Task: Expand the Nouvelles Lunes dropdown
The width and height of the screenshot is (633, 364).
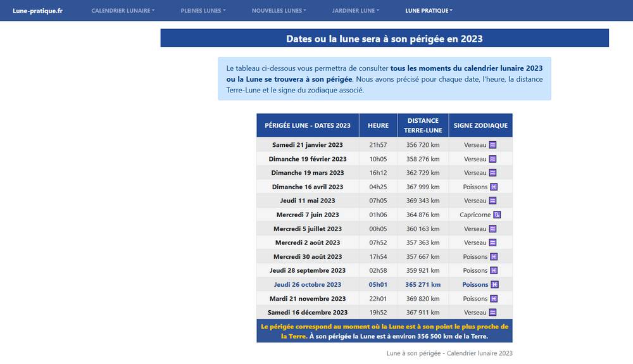Action: pyautogui.click(x=279, y=11)
